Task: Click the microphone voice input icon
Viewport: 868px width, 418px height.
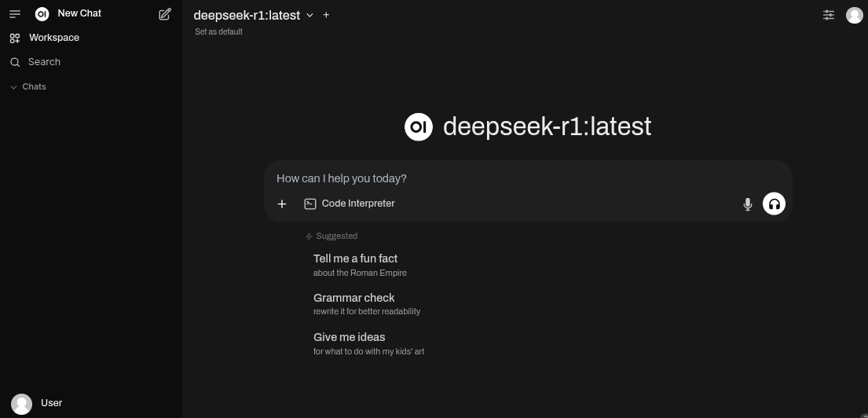Action: click(748, 204)
